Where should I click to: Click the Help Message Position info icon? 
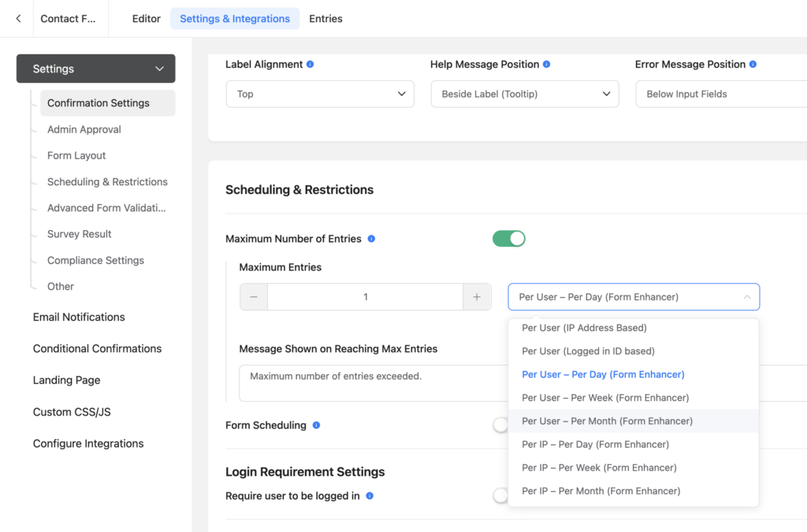click(547, 65)
